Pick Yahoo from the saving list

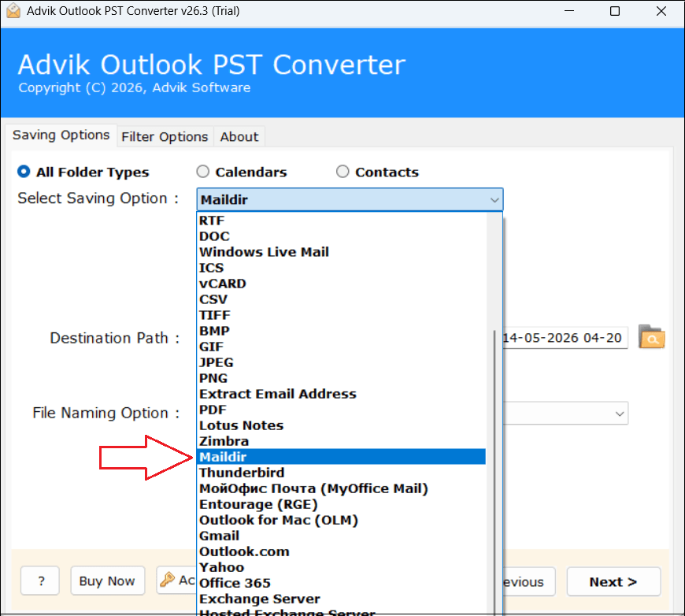(x=341, y=566)
